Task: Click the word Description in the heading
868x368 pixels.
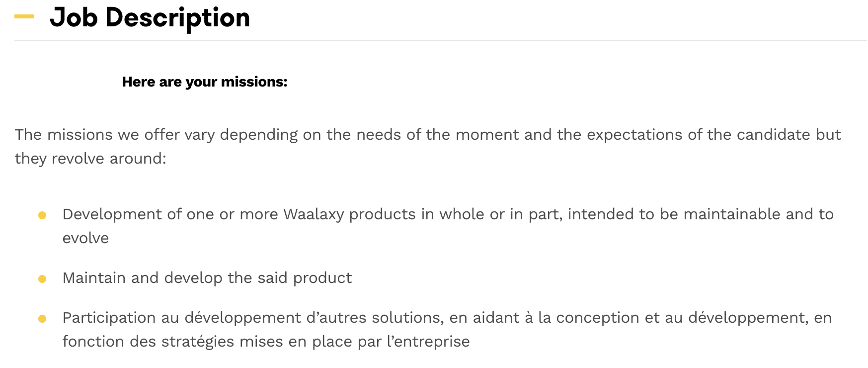Action: point(177,18)
